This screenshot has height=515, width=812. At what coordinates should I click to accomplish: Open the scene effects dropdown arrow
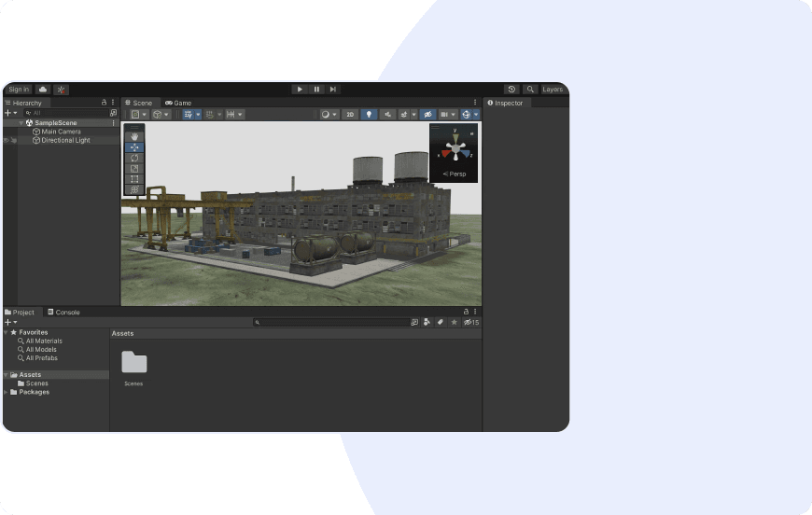(x=413, y=115)
